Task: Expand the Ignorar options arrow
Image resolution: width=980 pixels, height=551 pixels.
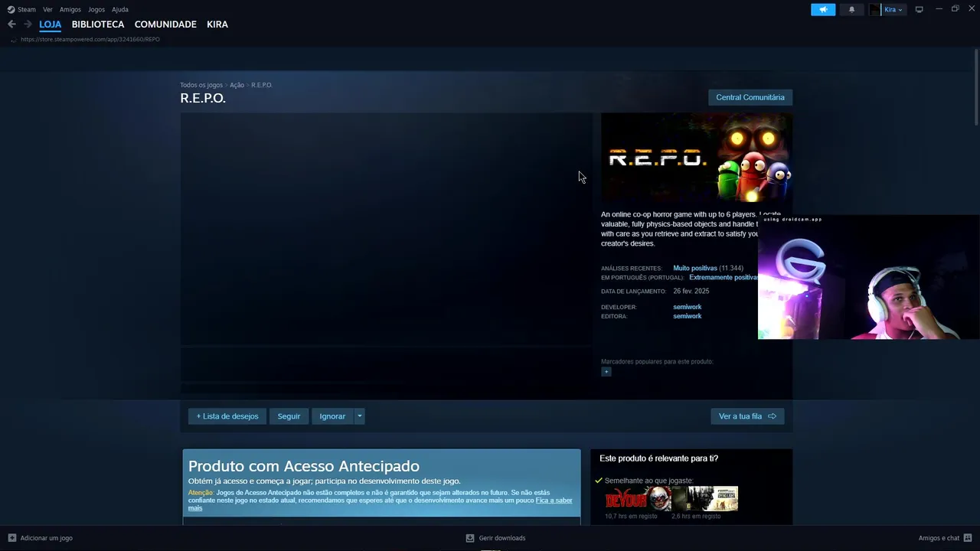Action: tap(359, 416)
